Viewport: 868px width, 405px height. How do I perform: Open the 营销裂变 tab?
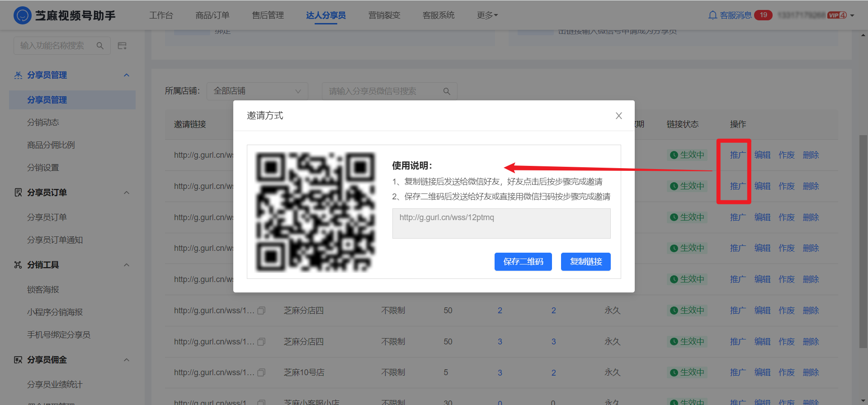coord(384,15)
